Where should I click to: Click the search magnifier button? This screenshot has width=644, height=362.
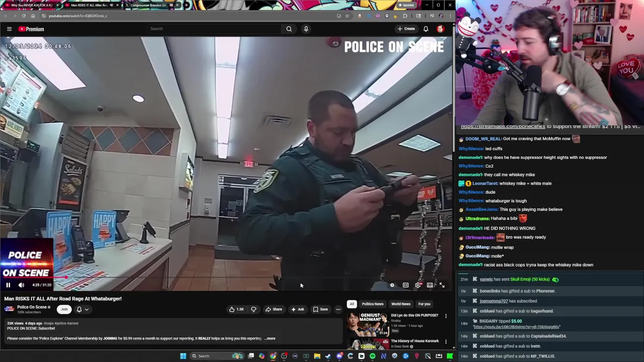tap(289, 29)
